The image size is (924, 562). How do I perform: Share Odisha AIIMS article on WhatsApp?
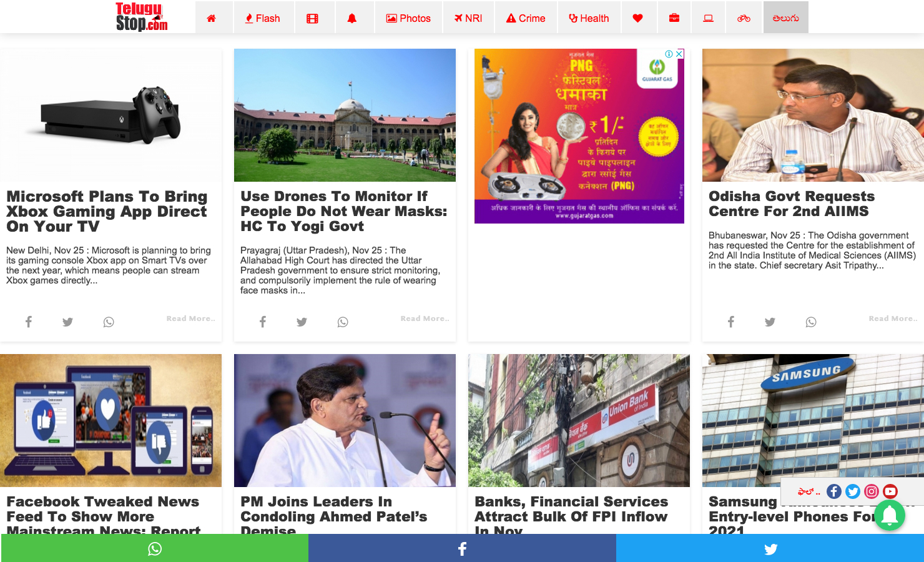811,322
